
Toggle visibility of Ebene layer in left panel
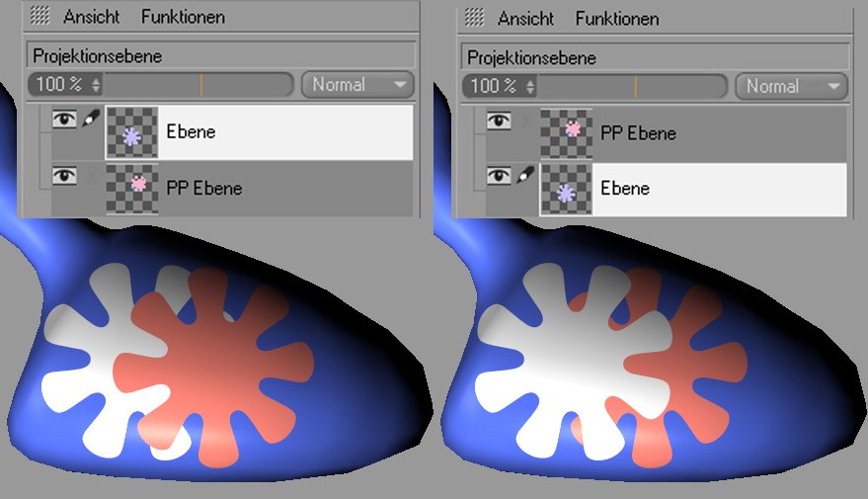click(x=64, y=119)
